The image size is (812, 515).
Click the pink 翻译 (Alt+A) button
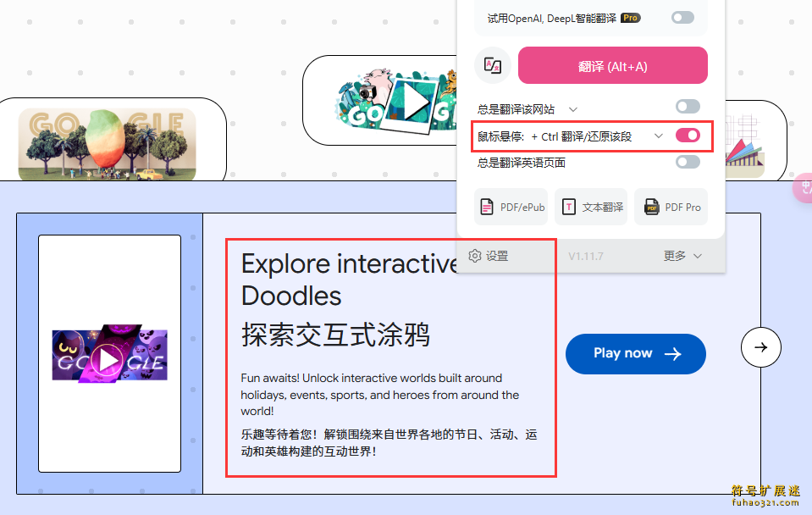(613, 65)
